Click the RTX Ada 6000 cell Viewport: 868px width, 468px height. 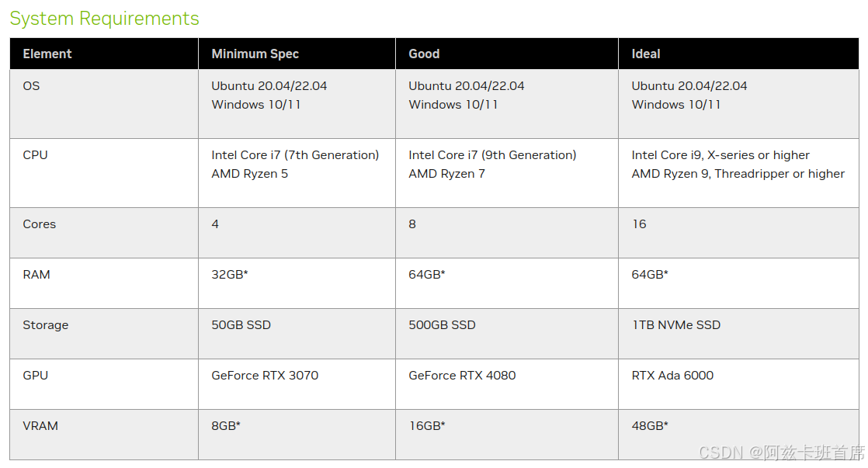[672, 376]
